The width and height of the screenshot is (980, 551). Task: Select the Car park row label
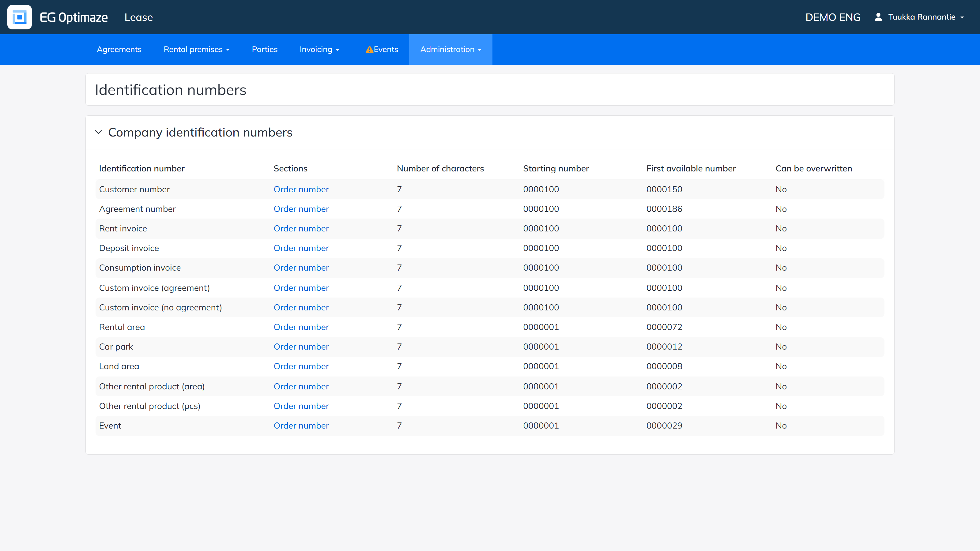[116, 347]
